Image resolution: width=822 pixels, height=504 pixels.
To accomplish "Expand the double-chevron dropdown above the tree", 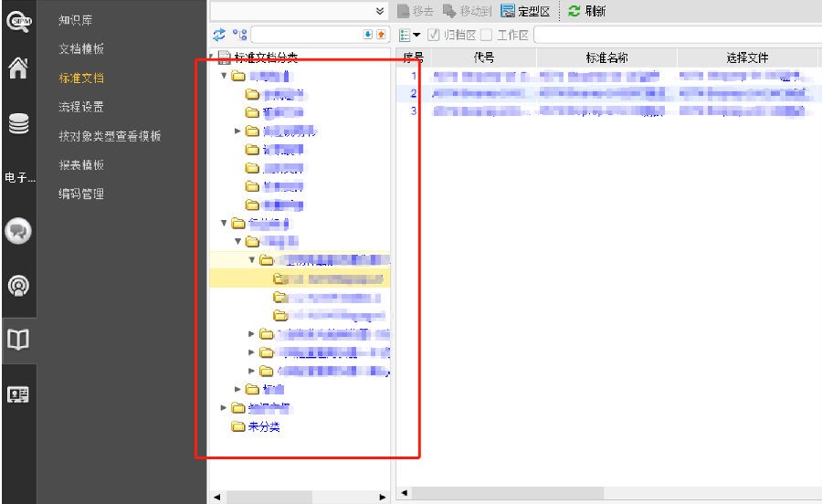I will pos(381,11).
